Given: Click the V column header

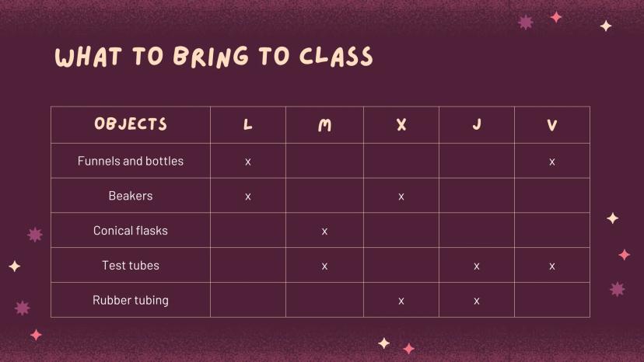Looking at the screenshot, I should click(552, 125).
